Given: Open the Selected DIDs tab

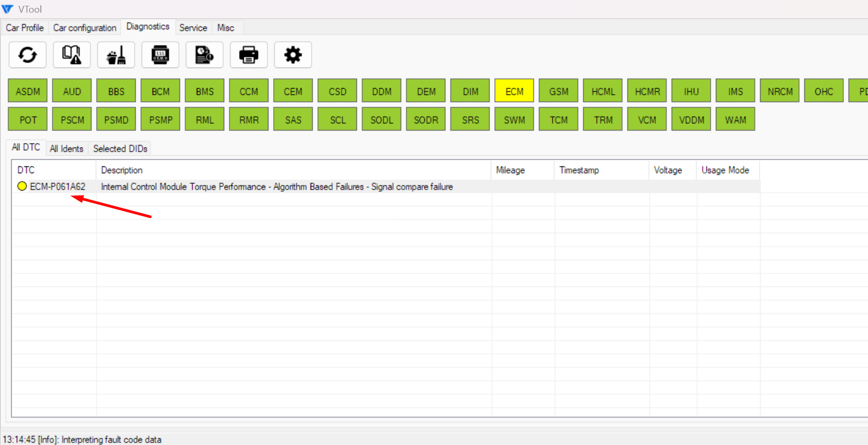Looking at the screenshot, I should [x=120, y=149].
